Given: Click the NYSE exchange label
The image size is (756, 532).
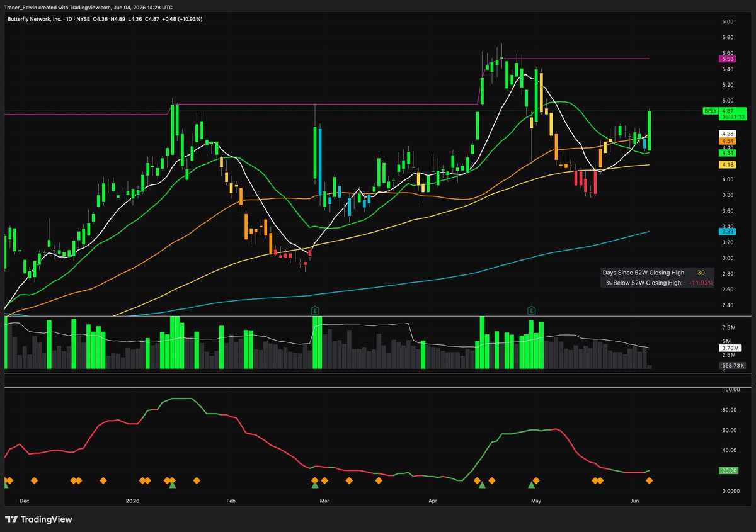Looking at the screenshot, I should click(x=83, y=18).
